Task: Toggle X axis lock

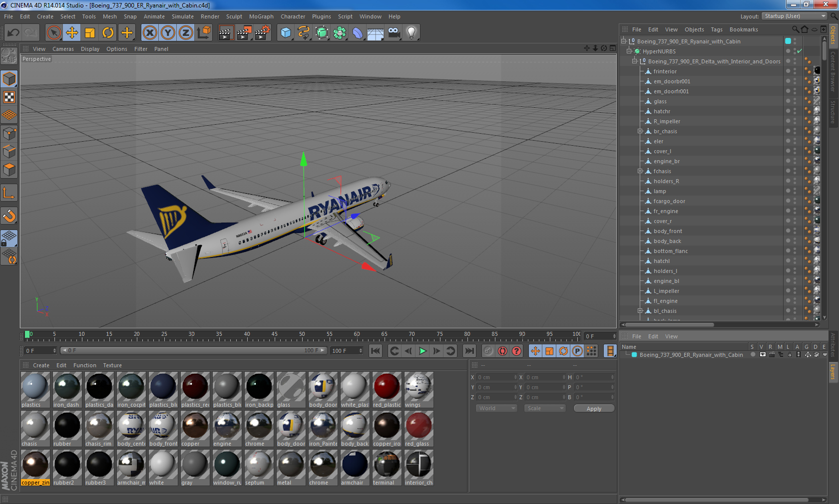Action: 149,33
